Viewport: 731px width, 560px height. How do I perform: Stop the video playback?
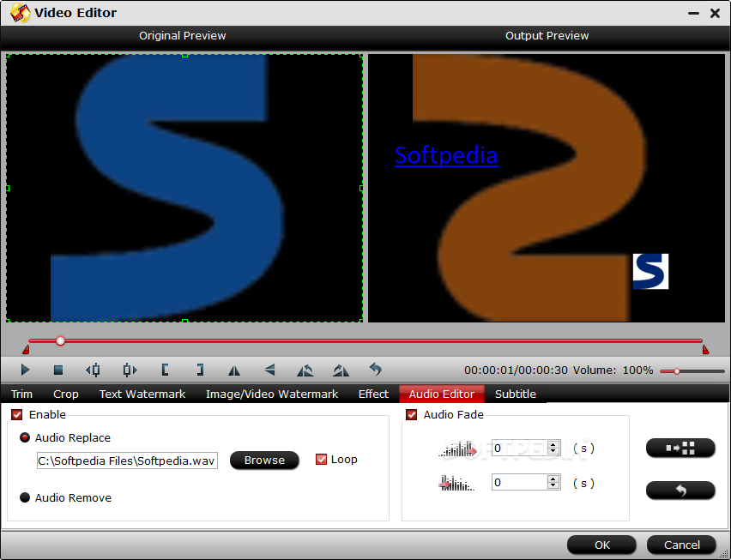point(58,370)
